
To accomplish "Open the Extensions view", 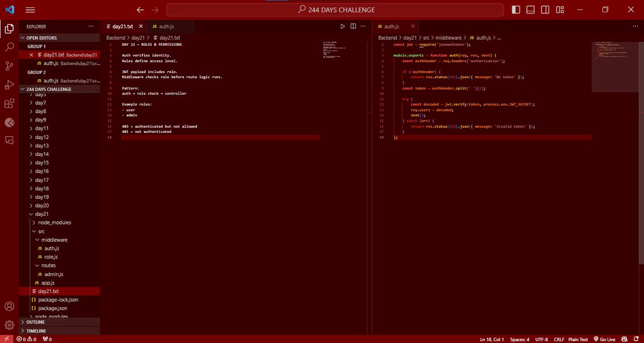I will [x=9, y=103].
